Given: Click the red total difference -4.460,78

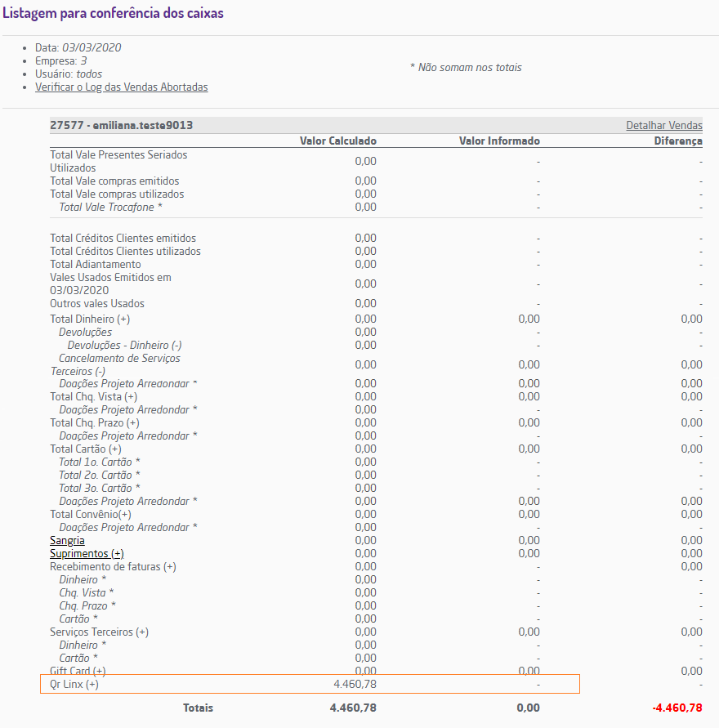Looking at the screenshot, I should [x=677, y=708].
